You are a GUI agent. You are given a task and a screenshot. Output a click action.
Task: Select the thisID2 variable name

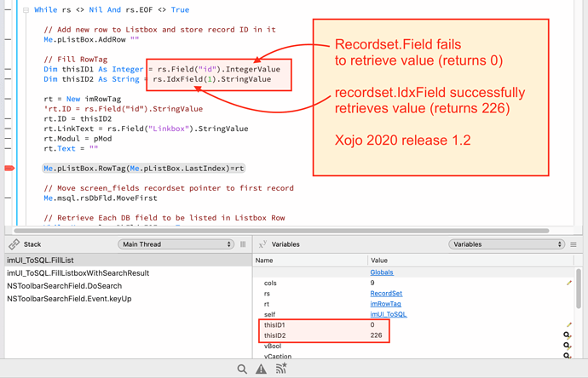pos(275,335)
